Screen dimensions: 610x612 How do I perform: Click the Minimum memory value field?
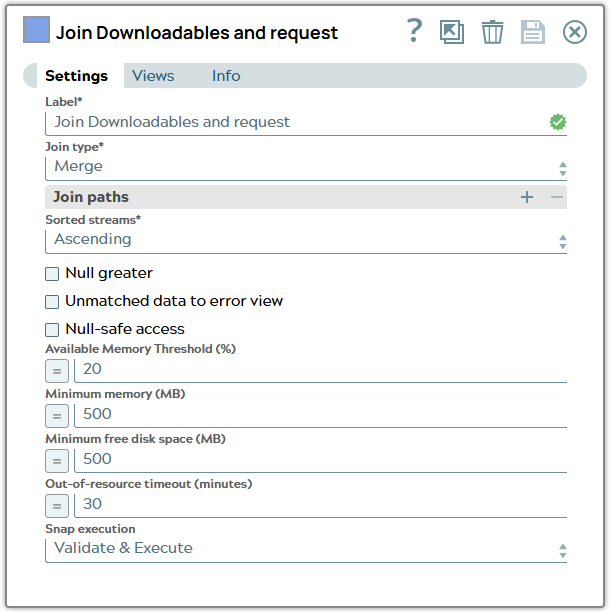pos(320,415)
